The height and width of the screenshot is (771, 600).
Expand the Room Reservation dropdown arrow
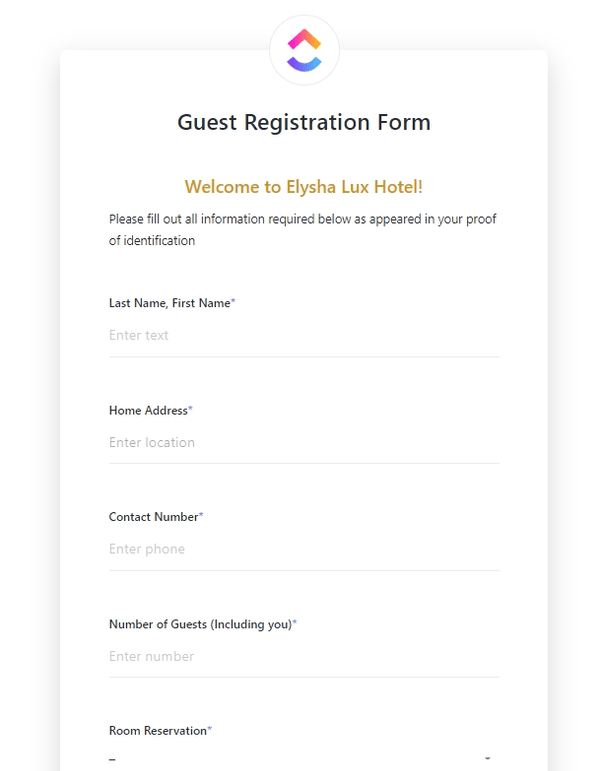(488, 759)
